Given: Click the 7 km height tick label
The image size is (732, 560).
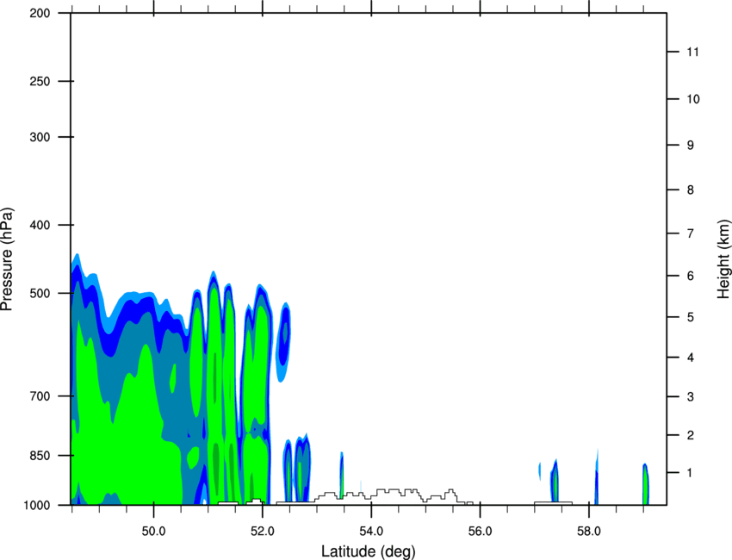Looking at the screenshot, I should coord(691,233).
